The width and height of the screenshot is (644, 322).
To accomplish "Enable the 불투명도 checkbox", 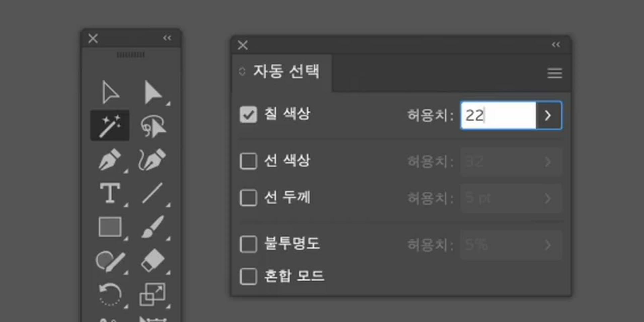I will tap(248, 244).
